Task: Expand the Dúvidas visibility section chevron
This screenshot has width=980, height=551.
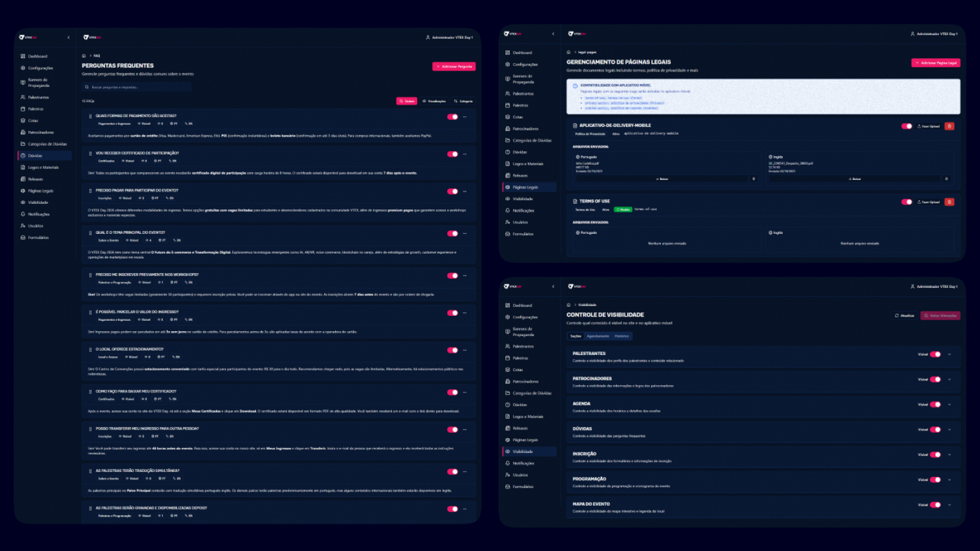Action: point(949,430)
